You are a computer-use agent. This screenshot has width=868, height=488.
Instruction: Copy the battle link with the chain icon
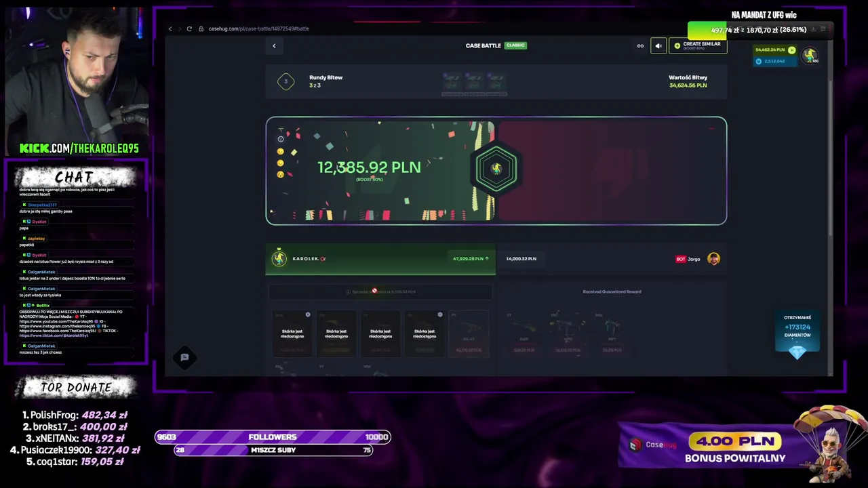tap(640, 45)
